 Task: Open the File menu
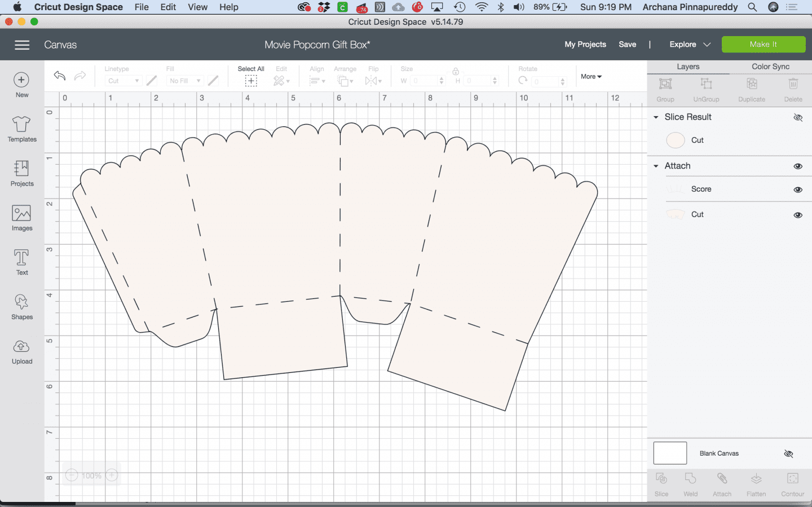pyautogui.click(x=142, y=7)
